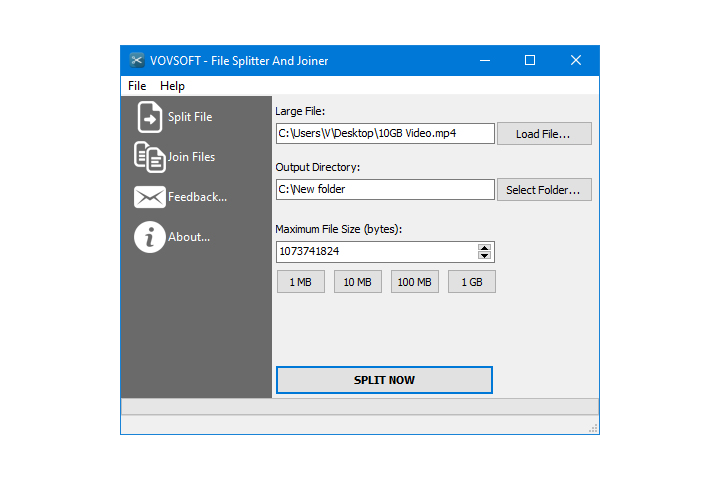The image size is (720, 480).
Task: Open the File menu
Action: 137,86
